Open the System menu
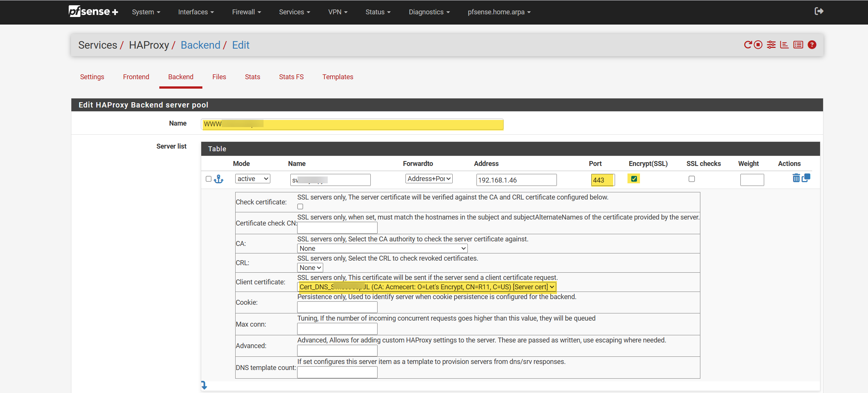 (146, 12)
